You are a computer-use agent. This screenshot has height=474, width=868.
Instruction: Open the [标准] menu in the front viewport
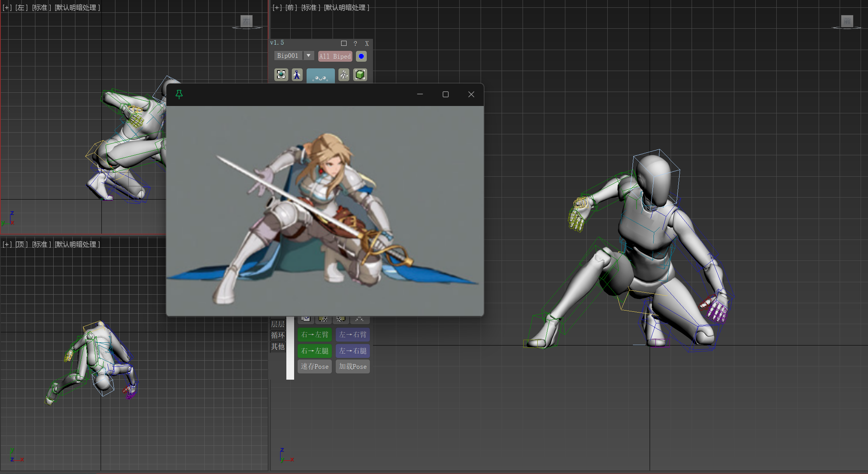[311, 8]
